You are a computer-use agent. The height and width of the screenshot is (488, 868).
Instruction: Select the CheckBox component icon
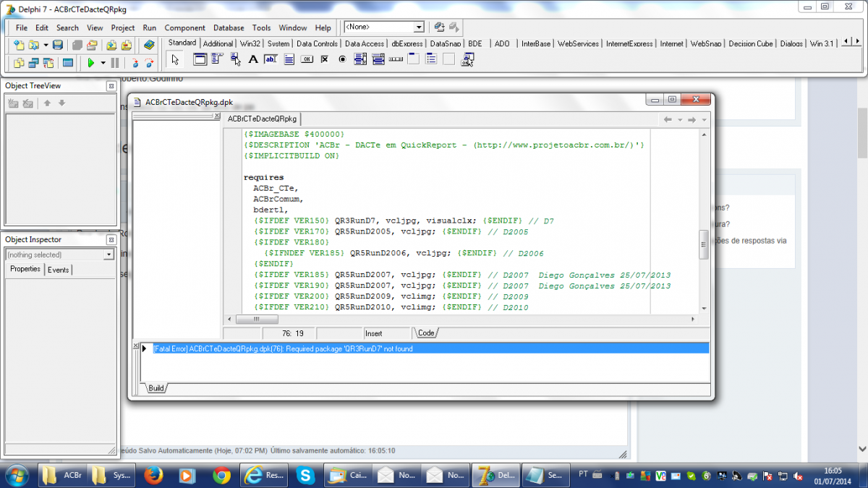(325, 59)
